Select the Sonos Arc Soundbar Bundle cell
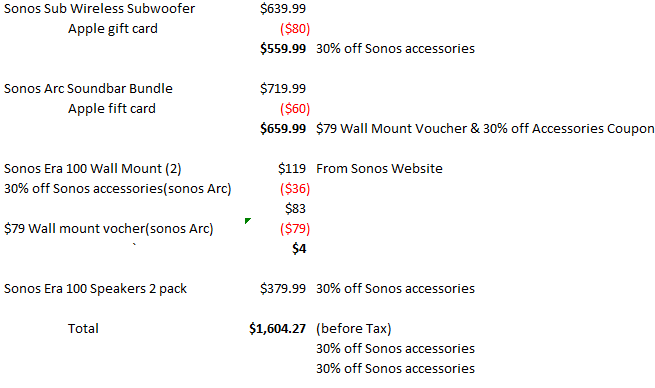 point(88,89)
